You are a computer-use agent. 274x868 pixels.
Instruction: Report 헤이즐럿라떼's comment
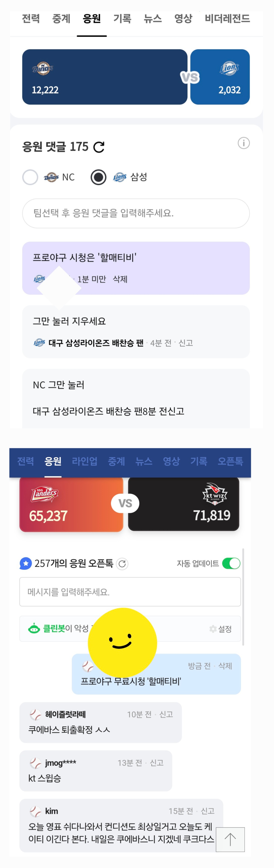click(166, 714)
